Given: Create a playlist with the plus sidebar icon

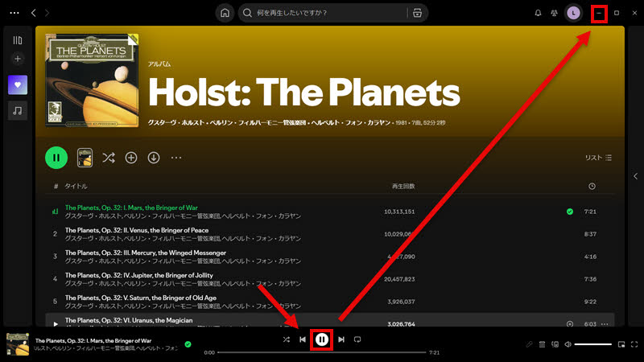Looking at the screenshot, I should pyautogui.click(x=18, y=59).
